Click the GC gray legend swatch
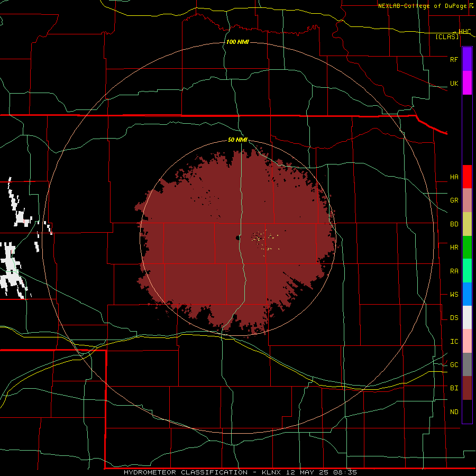Viewport: 476px width, 476px height. click(467, 364)
